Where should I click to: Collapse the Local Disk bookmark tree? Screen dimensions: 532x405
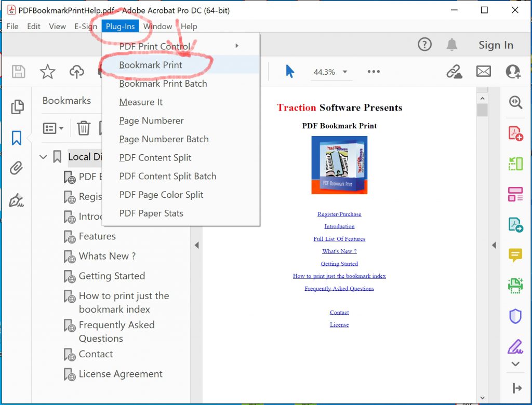point(43,157)
